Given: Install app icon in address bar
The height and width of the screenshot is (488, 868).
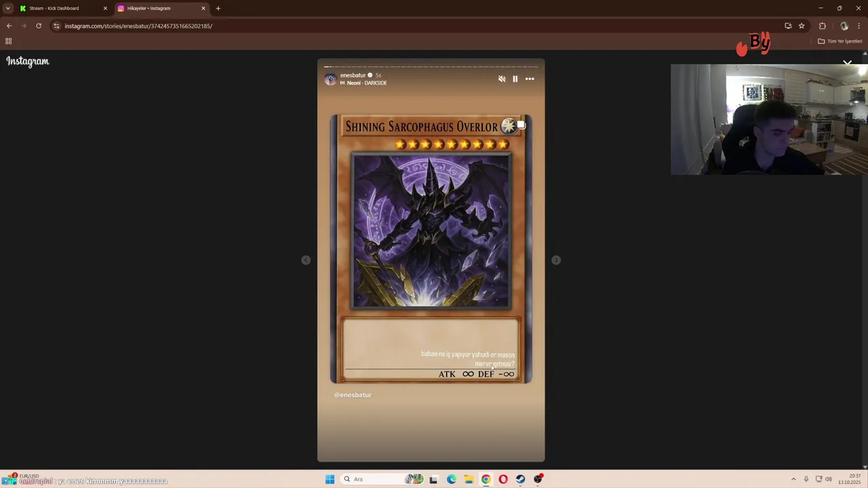Looking at the screenshot, I should tap(788, 26).
